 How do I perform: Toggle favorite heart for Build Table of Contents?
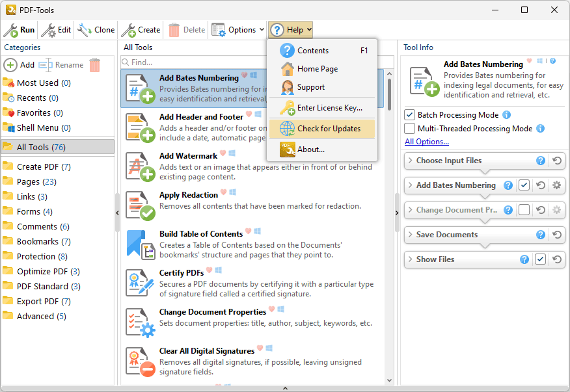249,231
